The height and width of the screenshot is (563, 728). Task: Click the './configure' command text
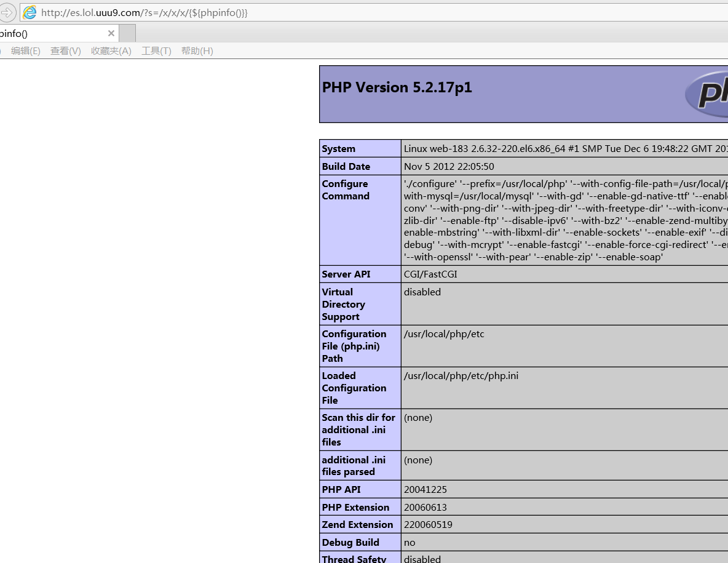point(566,220)
